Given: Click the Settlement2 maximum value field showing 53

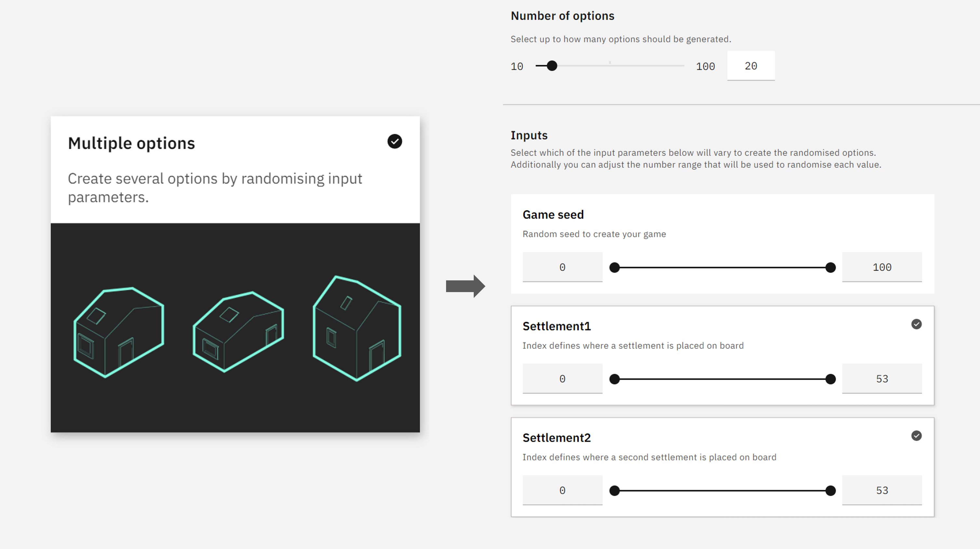Looking at the screenshot, I should click(881, 490).
